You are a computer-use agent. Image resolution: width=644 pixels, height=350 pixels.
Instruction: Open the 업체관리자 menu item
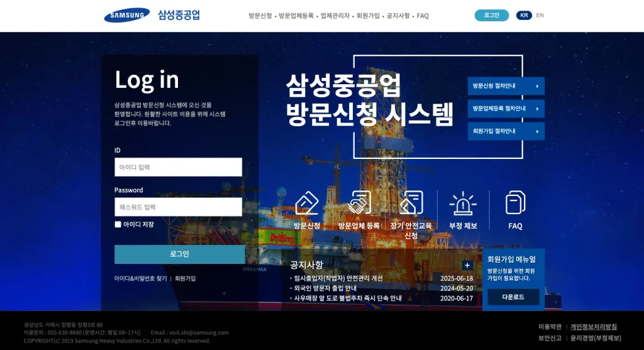[x=335, y=16]
